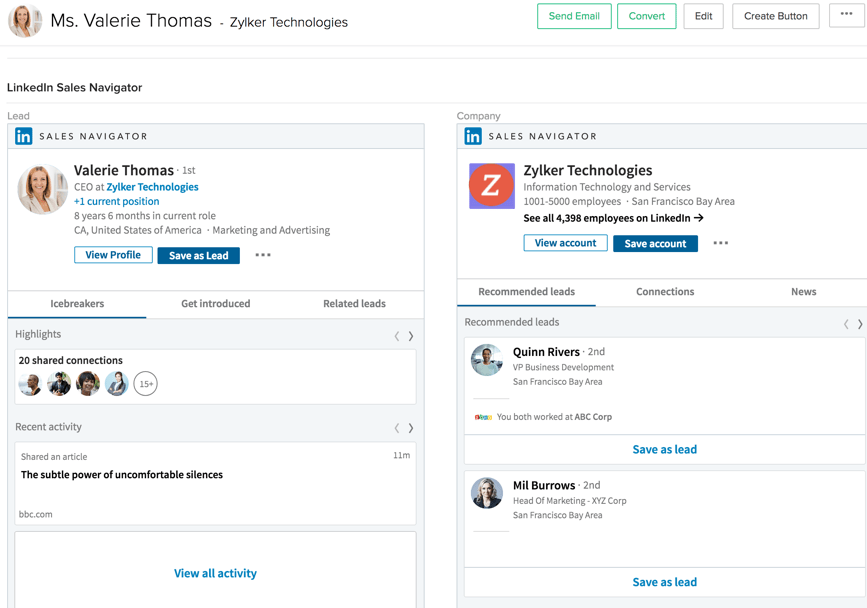Open Valerie Thomas header avatar photo
The width and height of the screenshot is (867, 608).
pos(25,21)
